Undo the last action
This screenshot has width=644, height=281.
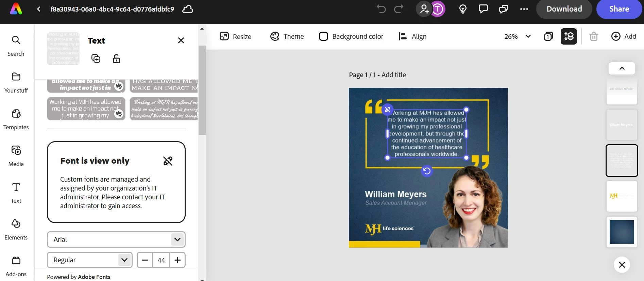382,9
